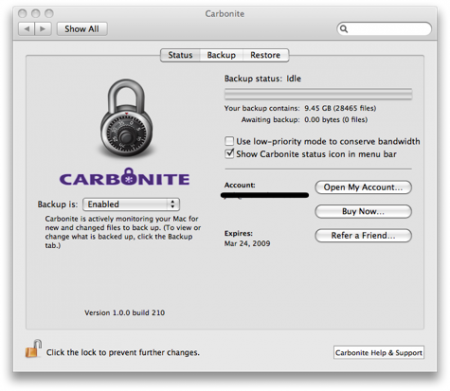
Task: Click the Expires: label
Action: (238, 233)
